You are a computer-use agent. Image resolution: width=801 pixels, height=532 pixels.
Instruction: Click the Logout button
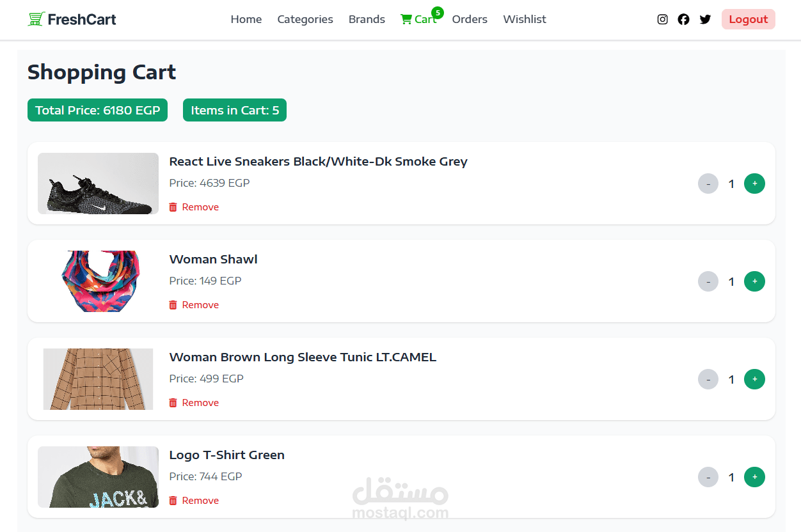[749, 19]
